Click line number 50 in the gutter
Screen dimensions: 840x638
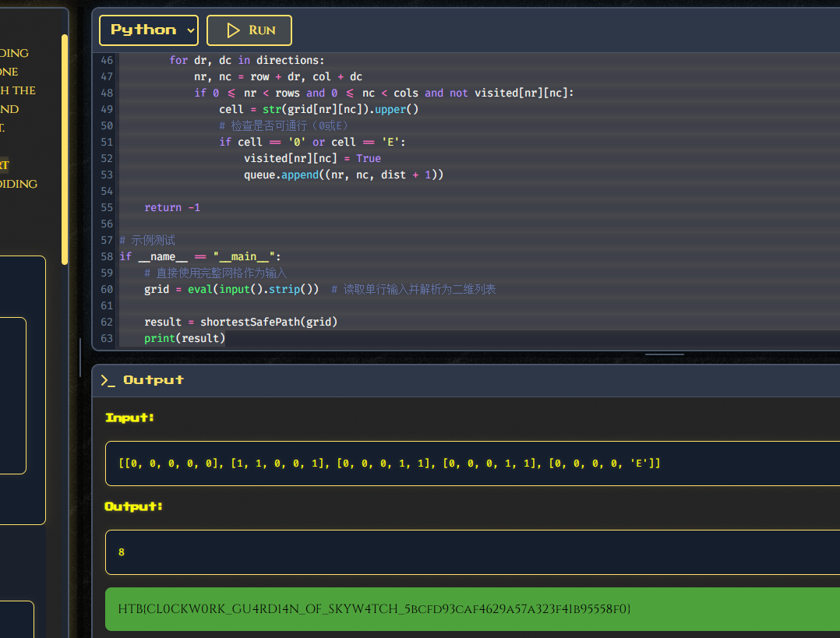tap(107, 125)
